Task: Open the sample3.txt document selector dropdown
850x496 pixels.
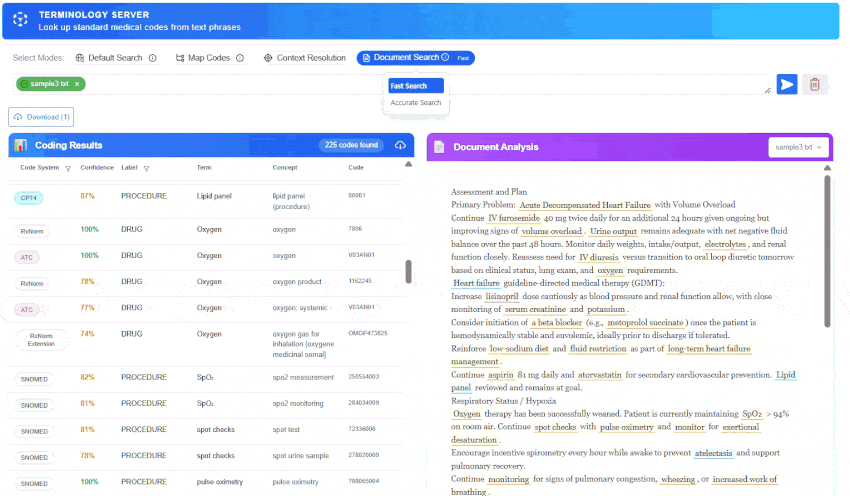Action: pyautogui.click(x=800, y=147)
